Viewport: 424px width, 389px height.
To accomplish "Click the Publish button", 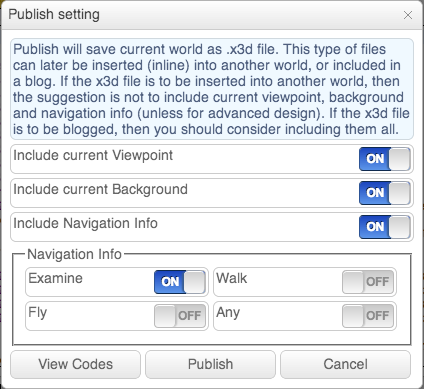I will tap(210, 364).
